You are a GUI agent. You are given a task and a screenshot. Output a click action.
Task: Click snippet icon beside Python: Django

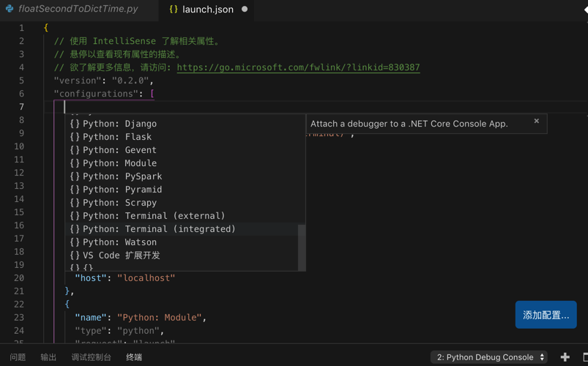tap(75, 124)
